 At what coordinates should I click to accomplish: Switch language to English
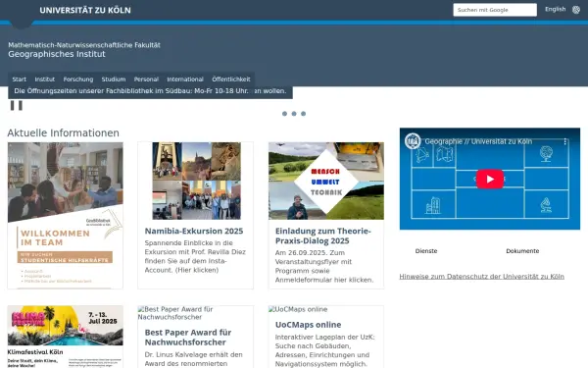click(555, 10)
